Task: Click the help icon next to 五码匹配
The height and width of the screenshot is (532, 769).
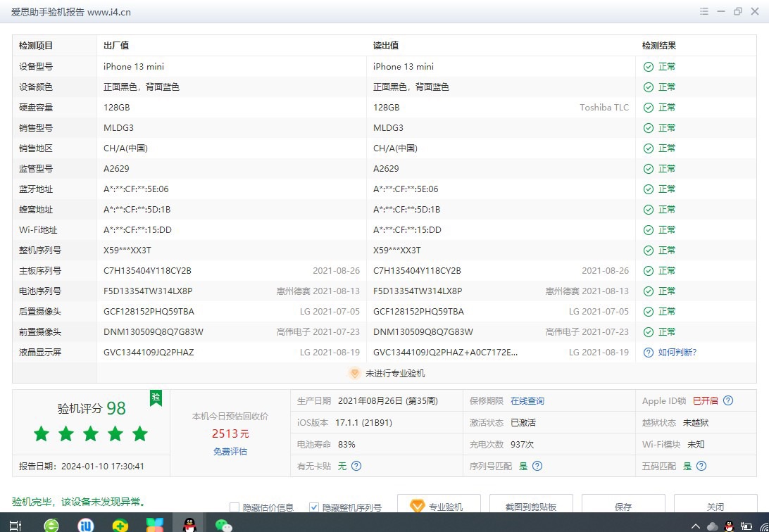Action: point(702,466)
